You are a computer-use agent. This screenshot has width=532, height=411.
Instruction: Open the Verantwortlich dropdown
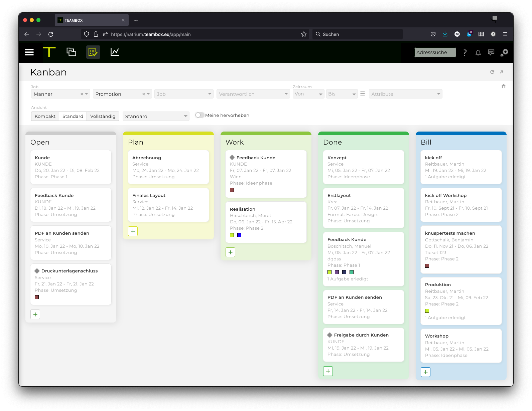[x=253, y=94]
